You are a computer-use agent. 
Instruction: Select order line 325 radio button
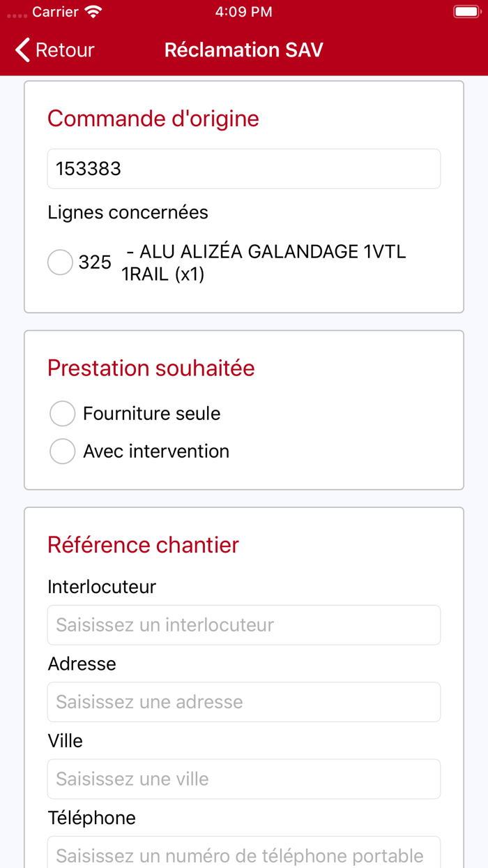tap(61, 262)
